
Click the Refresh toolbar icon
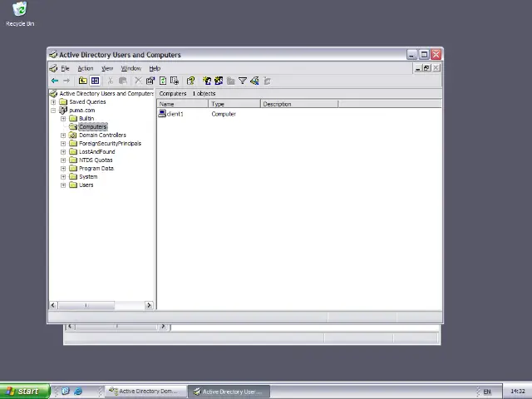[x=163, y=81]
